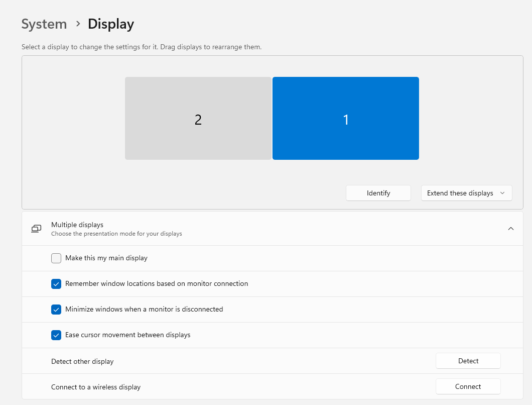Enable Make this my main display
The width and height of the screenshot is (532, 405).
pos(56,258)
